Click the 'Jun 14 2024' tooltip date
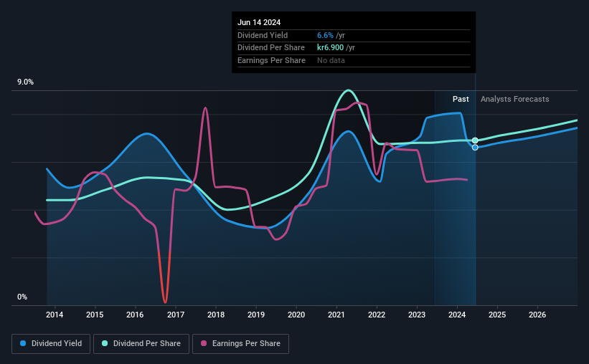This screenshot has width=589, height=364. click(x=259, y=22)
